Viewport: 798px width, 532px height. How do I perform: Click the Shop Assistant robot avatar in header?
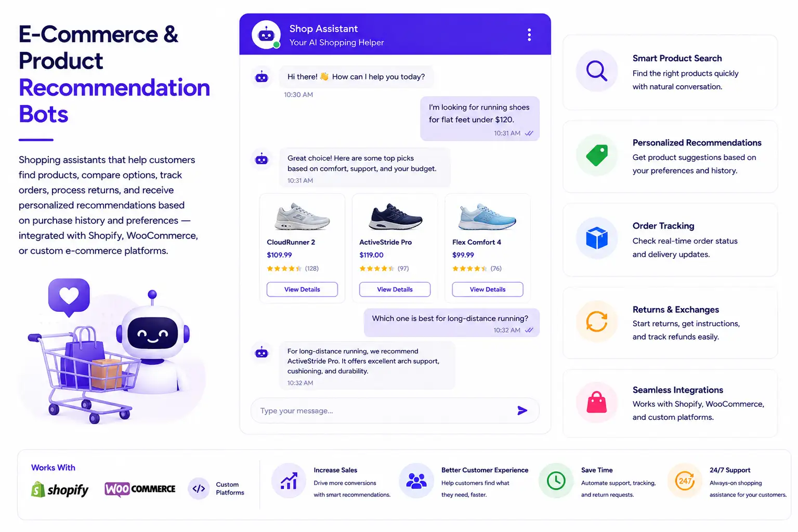click(266, 35)
